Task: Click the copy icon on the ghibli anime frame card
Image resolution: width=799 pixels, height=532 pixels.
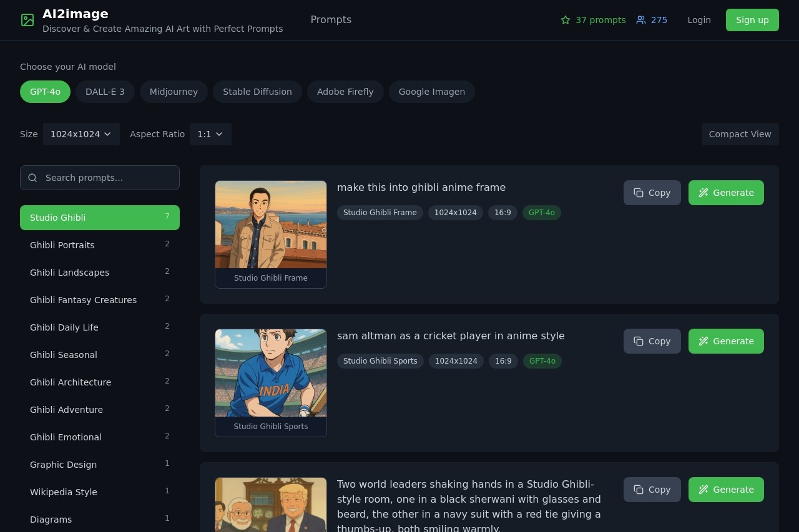Action: click(639, 193)
